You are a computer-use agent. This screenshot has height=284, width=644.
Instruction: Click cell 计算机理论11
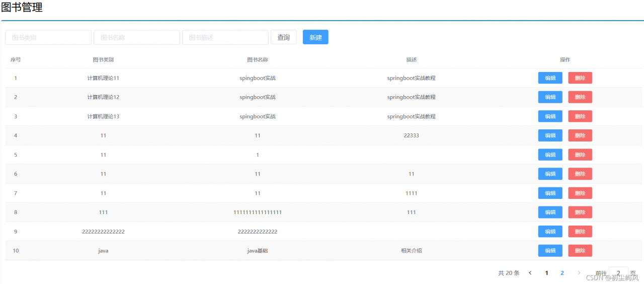(x=103, y=78)
